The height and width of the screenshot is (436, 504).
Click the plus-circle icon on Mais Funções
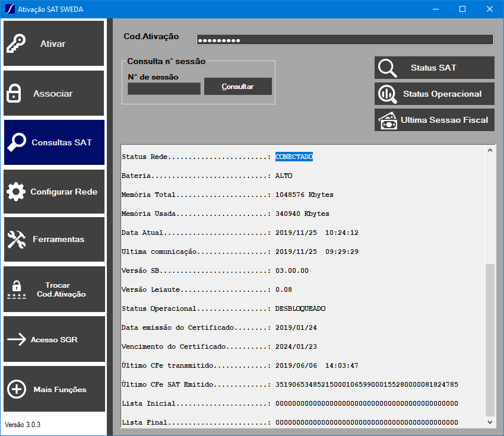pyautogui.click(x=17, y=389)
